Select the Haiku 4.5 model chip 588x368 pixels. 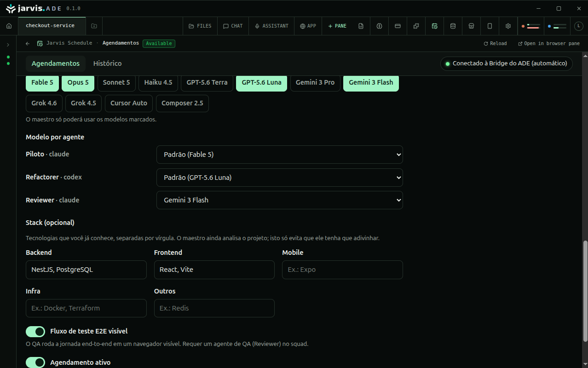158,83
